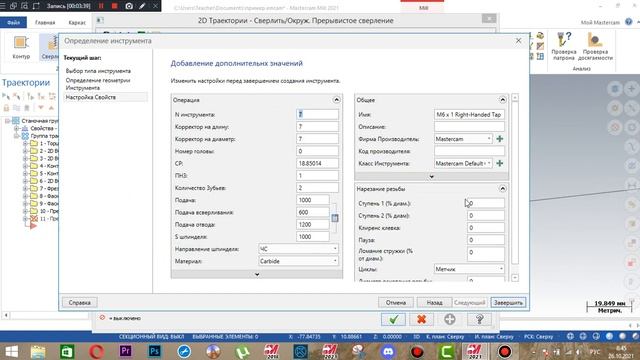The height and width of the screenshot is (360, 640).
Task: Collapse the Операция section
Action: (336, 100)
